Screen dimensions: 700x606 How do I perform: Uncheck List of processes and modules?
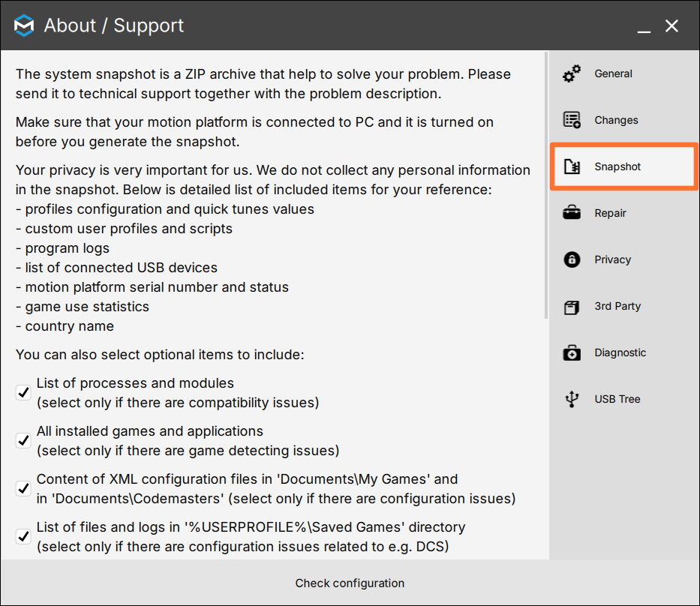point(23,393)
